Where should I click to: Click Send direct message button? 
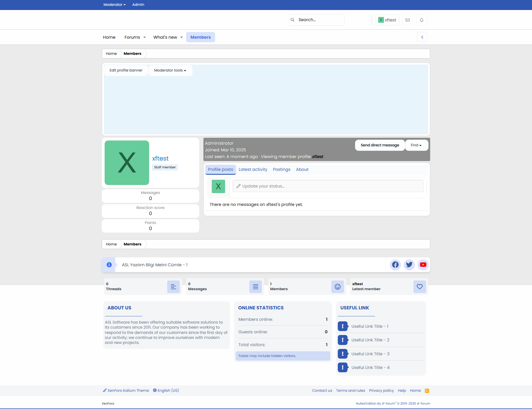(380, 145)
